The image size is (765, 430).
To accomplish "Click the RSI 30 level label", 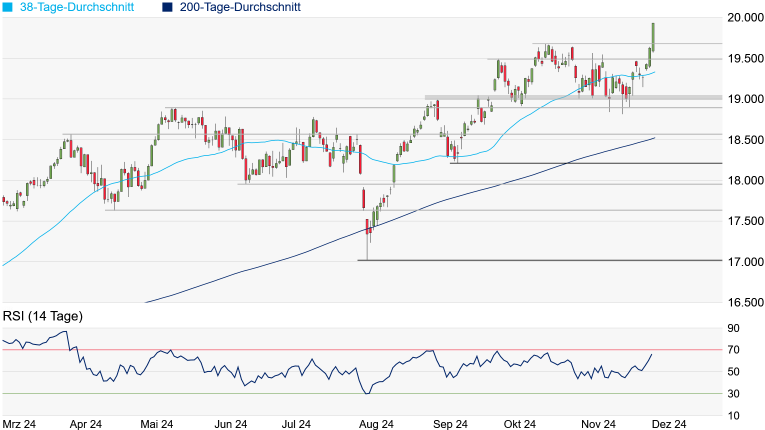I will pos(733,393).
